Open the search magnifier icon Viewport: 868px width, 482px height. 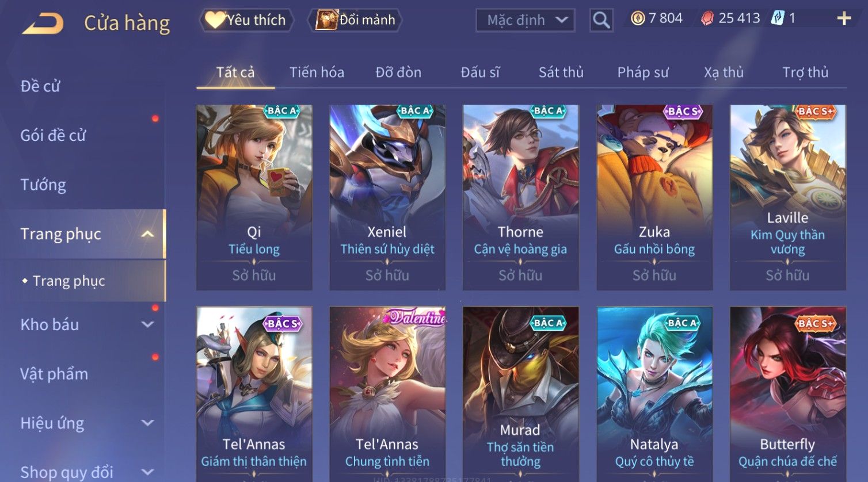[x=601, y=20]
